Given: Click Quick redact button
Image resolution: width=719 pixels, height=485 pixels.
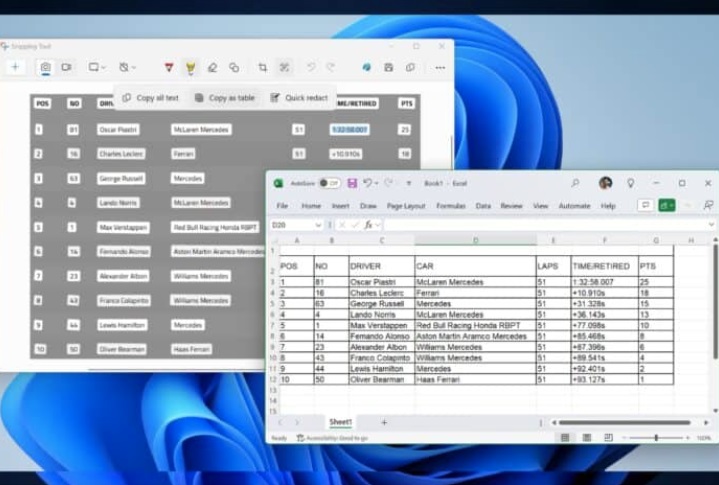Looking at the screenshot, I should (299, 98).
